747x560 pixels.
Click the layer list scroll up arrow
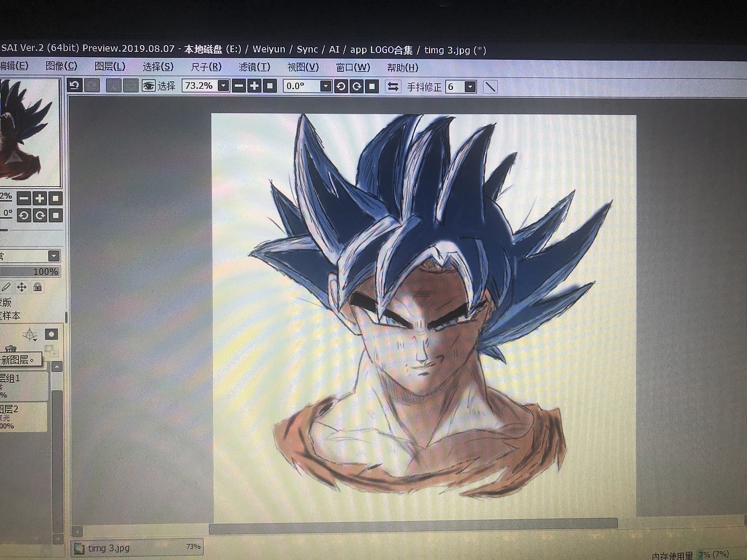(x=57, y=366)
